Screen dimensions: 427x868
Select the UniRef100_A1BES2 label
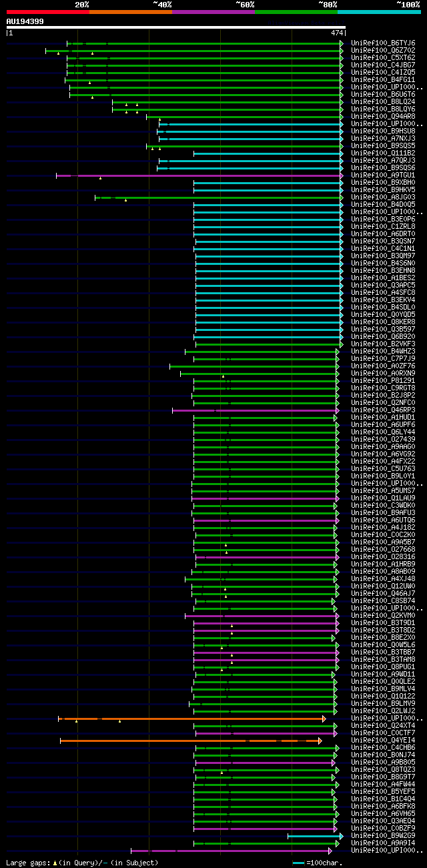coord(383,278)
